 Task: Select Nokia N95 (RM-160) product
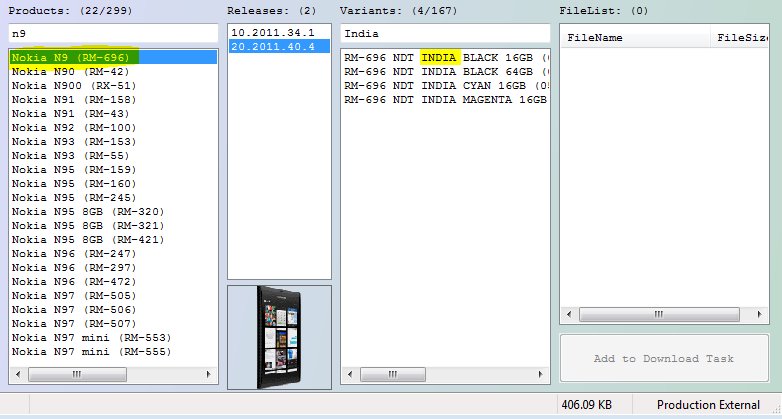(113, 183)
